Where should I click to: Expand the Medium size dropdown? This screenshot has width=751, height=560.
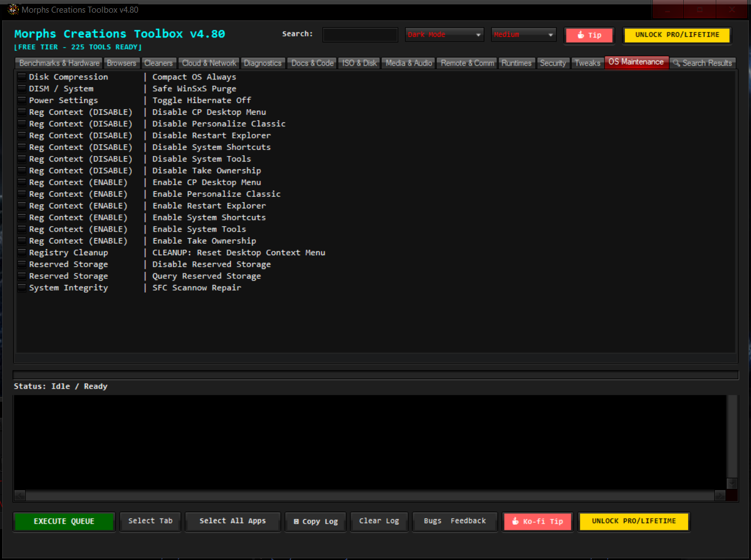pyautogui.click(x=523, y=35)
